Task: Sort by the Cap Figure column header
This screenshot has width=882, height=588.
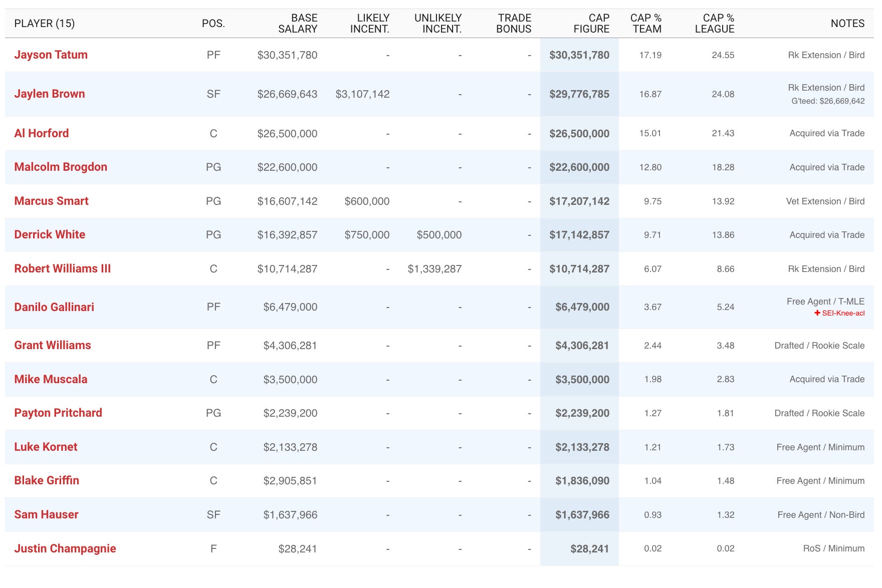Action: 591,24
